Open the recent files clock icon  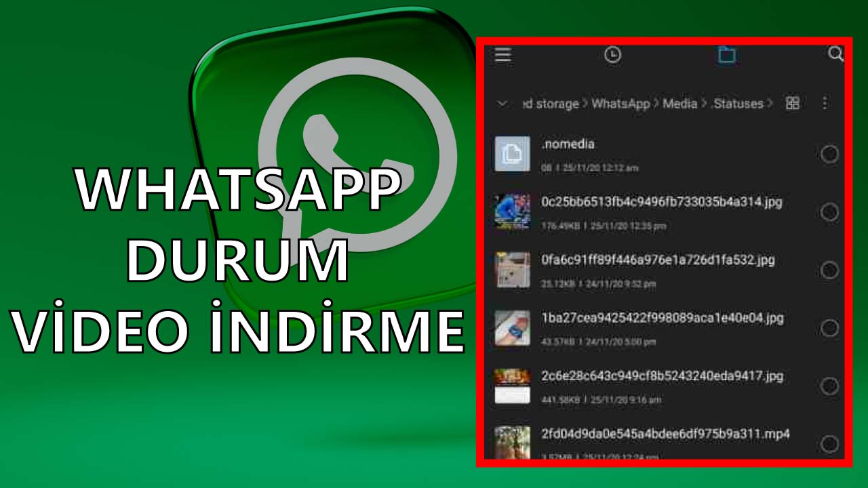pyautogui.click(x=612, y=55)
